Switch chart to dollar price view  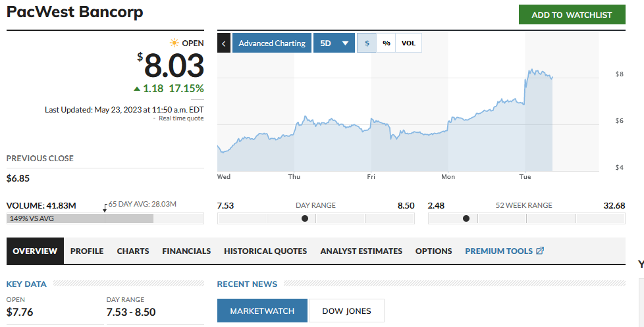pos(367,43)
